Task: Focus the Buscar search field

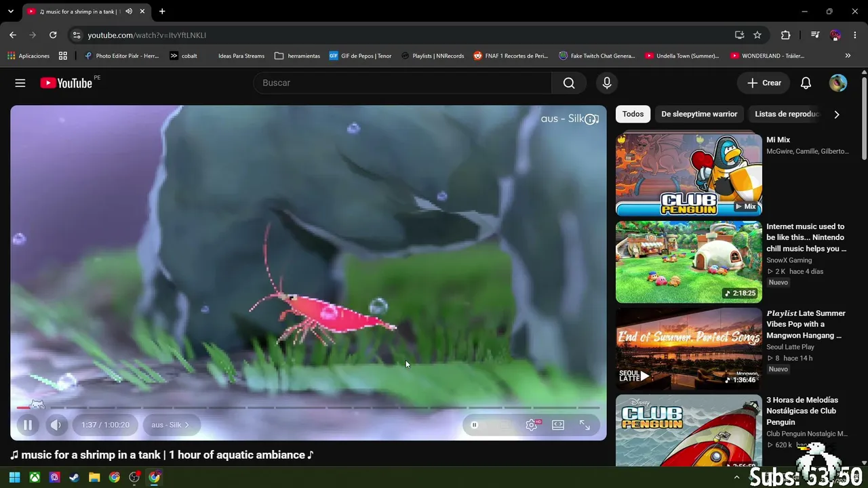Action: [x=402, y=83]
